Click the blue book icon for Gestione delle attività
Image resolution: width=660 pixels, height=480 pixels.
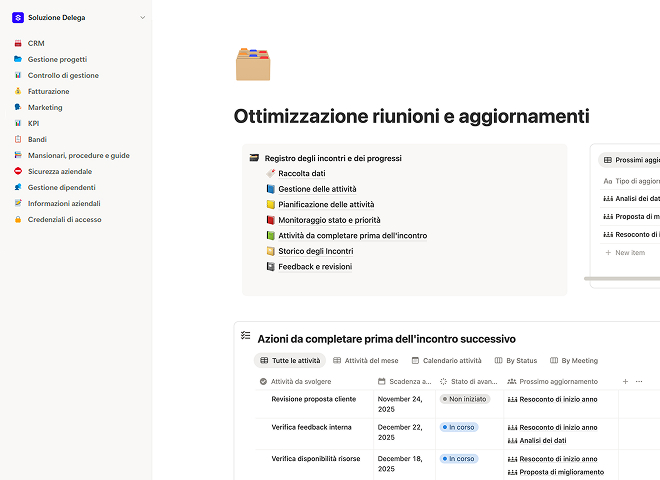coord(271,189)
